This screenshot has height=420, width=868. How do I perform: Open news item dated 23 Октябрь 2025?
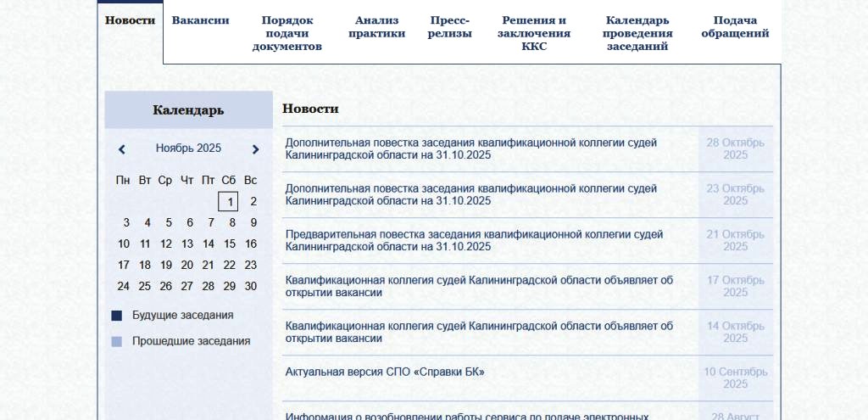click(470, 194)
